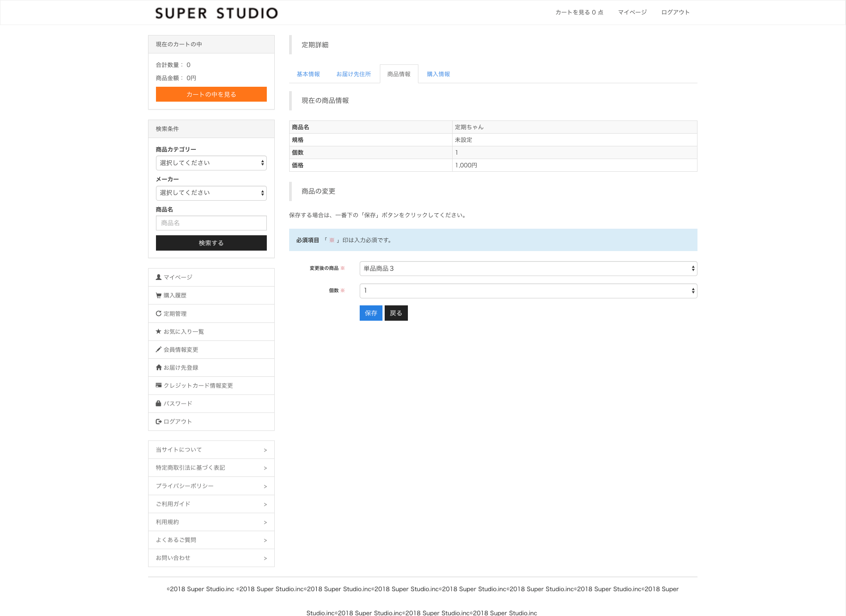Expand 当サイトについて chevron

click(x=265, y=450)
